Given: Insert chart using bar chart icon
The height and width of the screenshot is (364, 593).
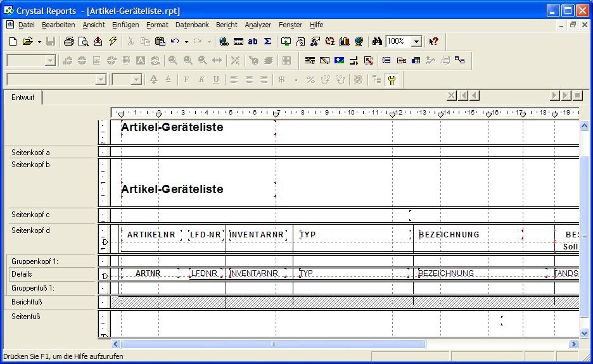Looking at the screenshot, I should 344,41.
